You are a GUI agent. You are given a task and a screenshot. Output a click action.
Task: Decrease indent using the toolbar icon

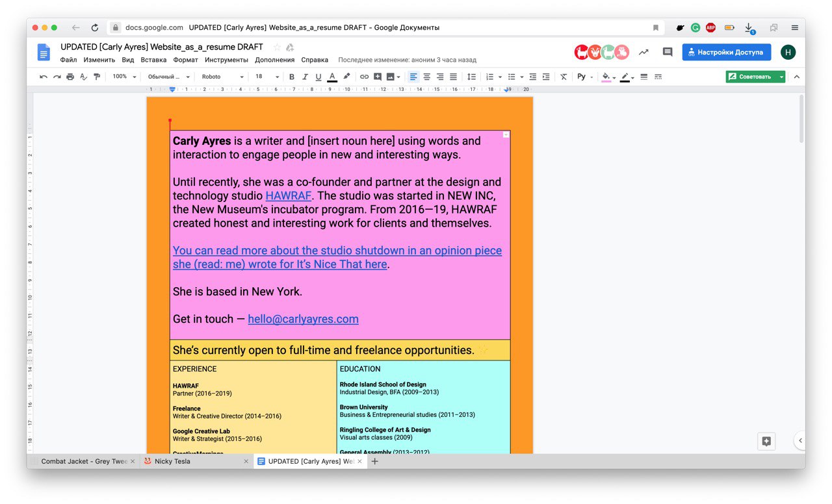tap(533, 77)
